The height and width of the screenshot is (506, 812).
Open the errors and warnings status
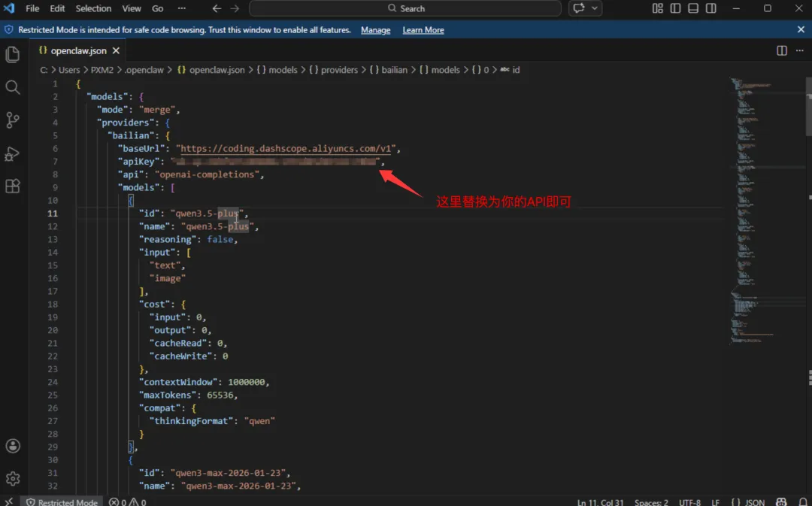point(127,501)
